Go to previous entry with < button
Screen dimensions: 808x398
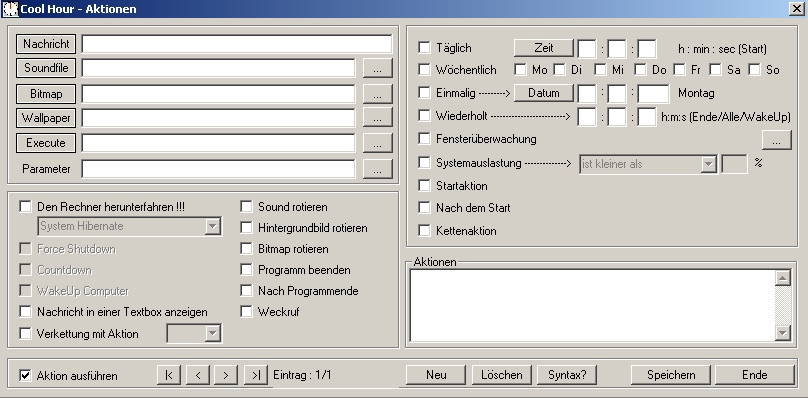[x=198, y=375]
